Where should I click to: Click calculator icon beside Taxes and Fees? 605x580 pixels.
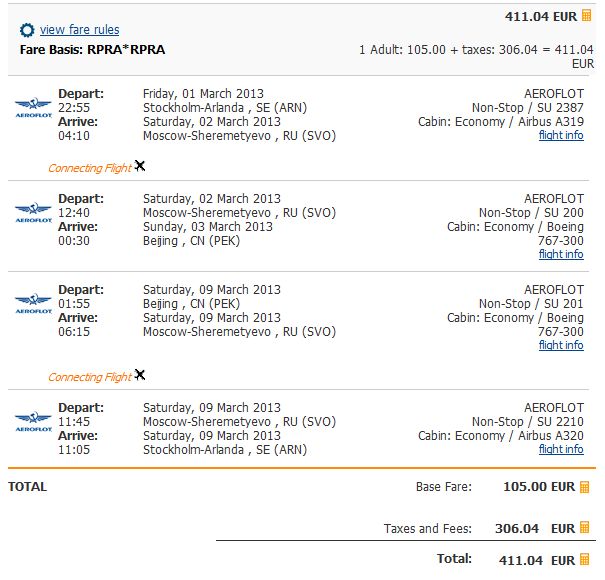pyautogui.click(x=585, y=528)
